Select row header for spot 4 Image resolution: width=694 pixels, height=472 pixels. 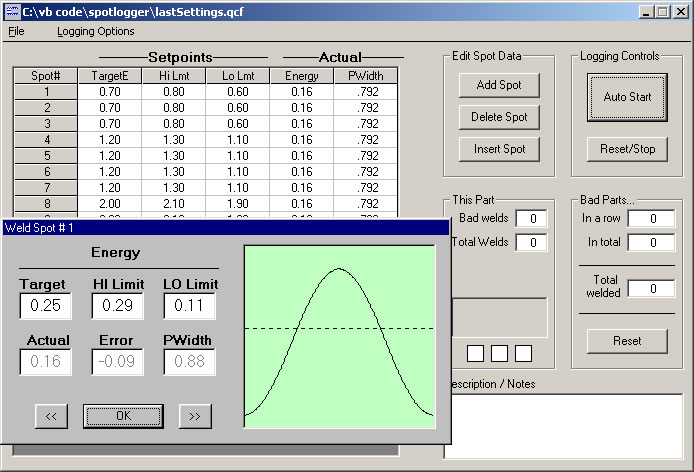[x=46, y=140]
